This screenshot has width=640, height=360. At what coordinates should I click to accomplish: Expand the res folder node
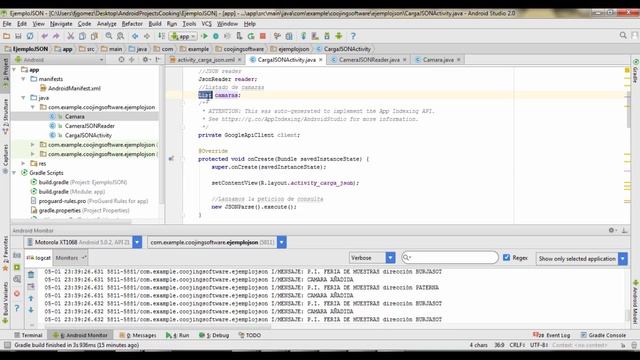pyautogui.click(x=24, y=163)
